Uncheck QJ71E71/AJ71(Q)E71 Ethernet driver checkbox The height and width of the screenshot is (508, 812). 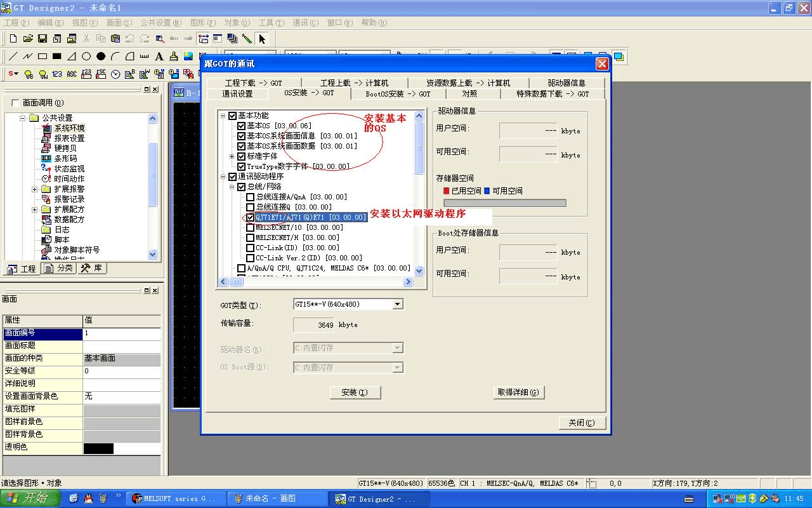pos(250,217)
